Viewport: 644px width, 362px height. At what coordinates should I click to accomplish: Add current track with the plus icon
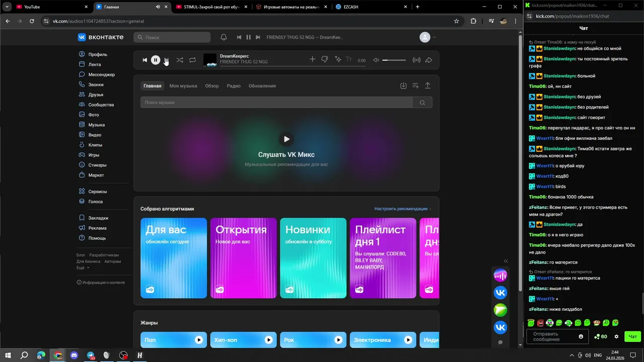click(312, 59)
